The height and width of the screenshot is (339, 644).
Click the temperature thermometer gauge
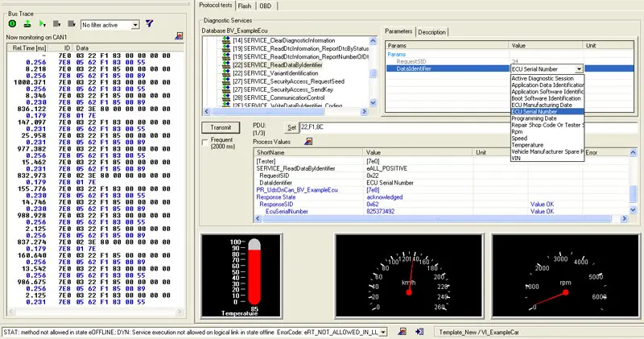(x=242, y=275)
